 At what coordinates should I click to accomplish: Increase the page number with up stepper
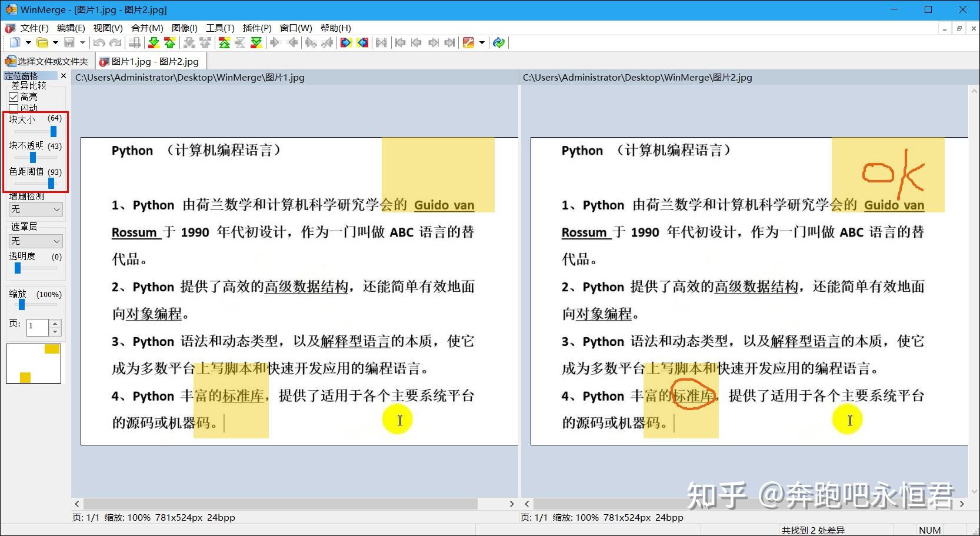(55, 323)
